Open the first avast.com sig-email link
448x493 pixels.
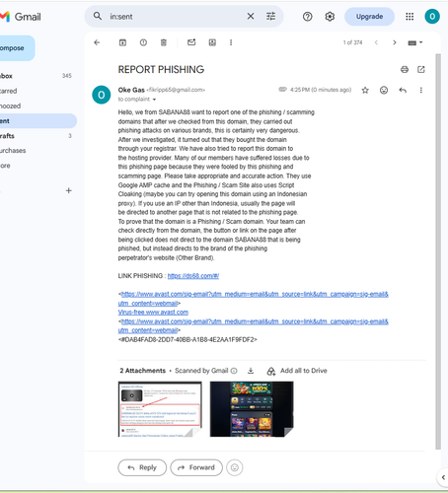point(253,299)
